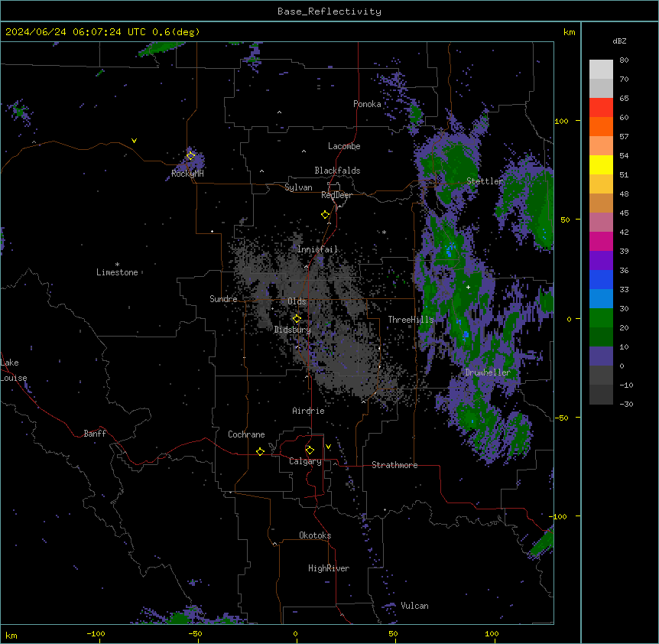The image size is (659, 644).
Task: Click the Louise label at left edge
Action: tap(14, 378)
